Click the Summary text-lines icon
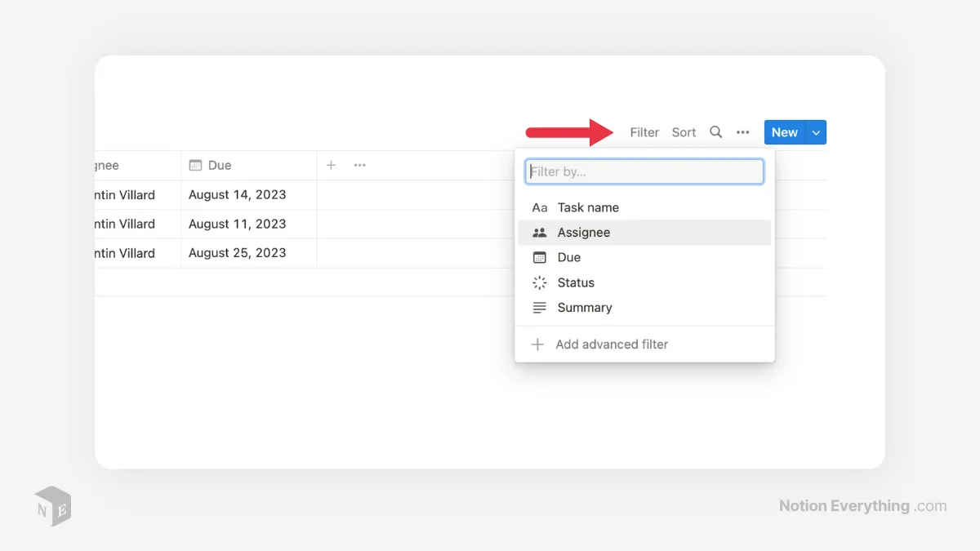 tap(539, 308)
